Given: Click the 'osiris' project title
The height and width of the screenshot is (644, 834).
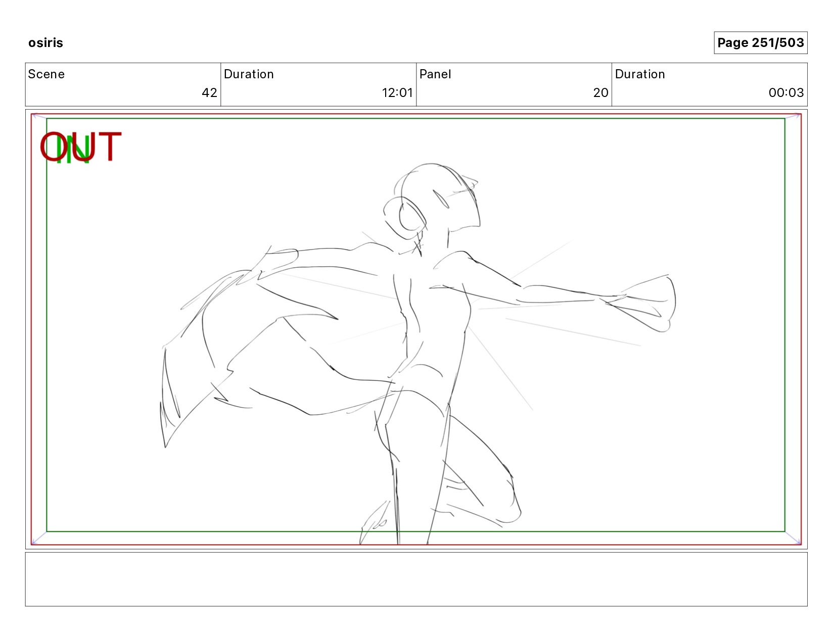Looking at the screenshot, I should tap(45, 42).
